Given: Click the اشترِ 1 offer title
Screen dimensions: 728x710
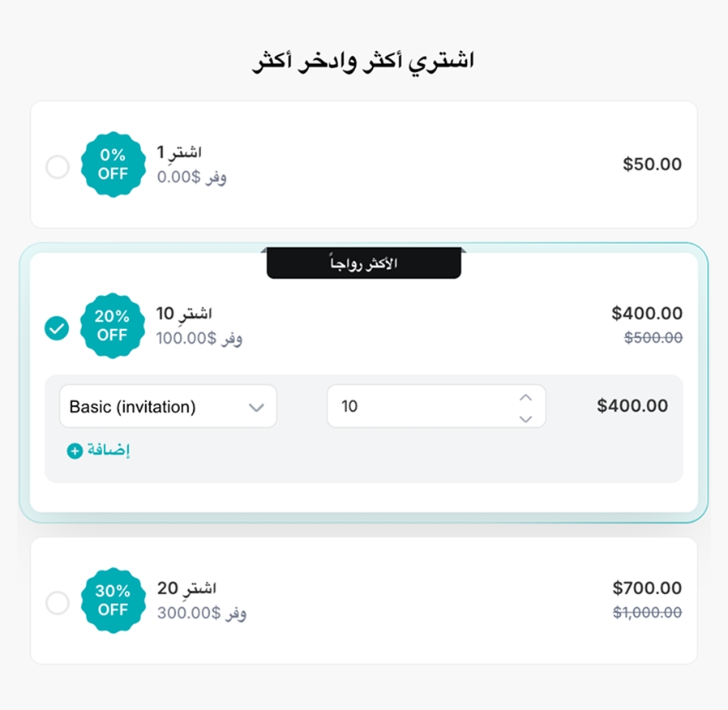Looking at the screenshot, I should [x=179, y=152].
